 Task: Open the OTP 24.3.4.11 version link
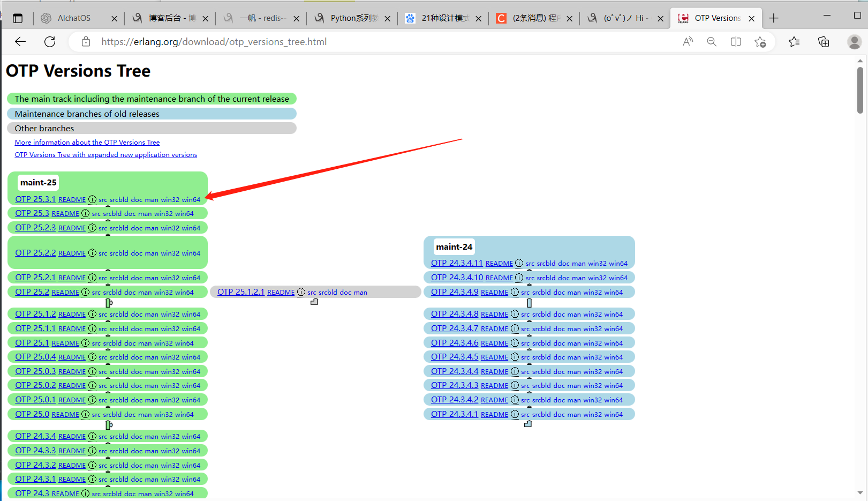(457, 263)
